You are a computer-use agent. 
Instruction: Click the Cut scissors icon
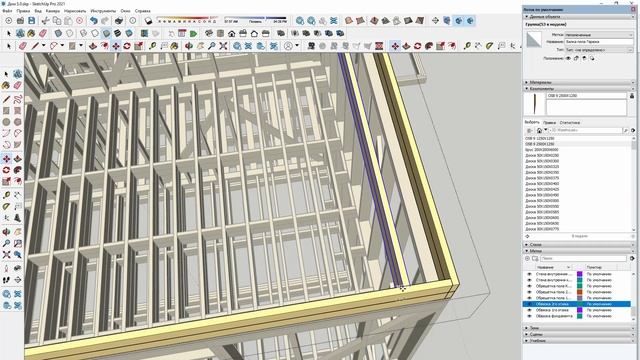point(46,20)
